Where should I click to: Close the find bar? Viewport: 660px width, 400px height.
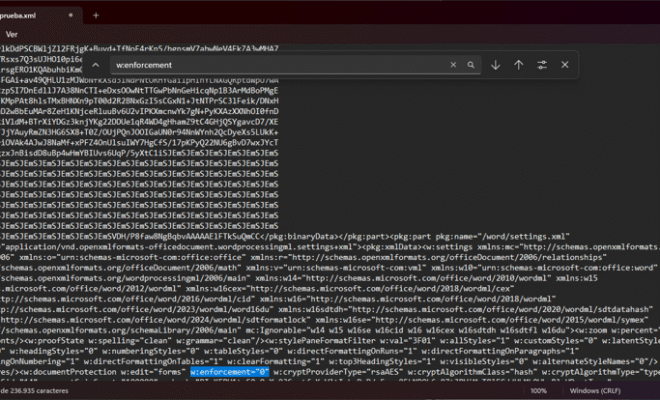pos(566,64)
